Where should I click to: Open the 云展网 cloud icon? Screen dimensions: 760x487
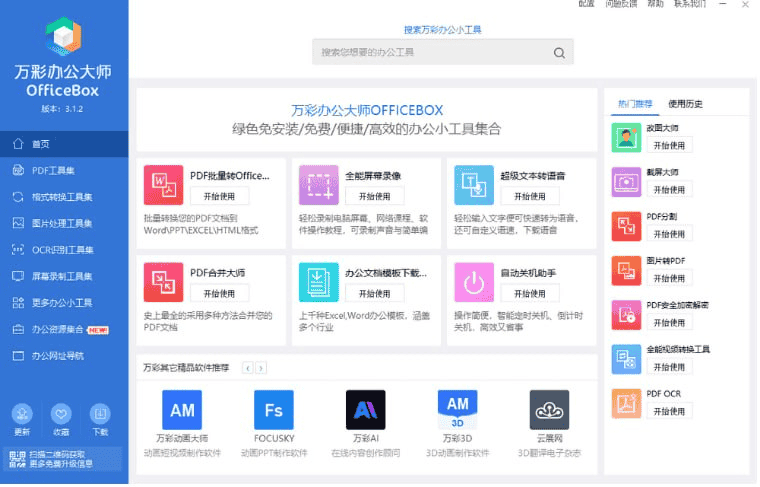click(x=551, y=411)
